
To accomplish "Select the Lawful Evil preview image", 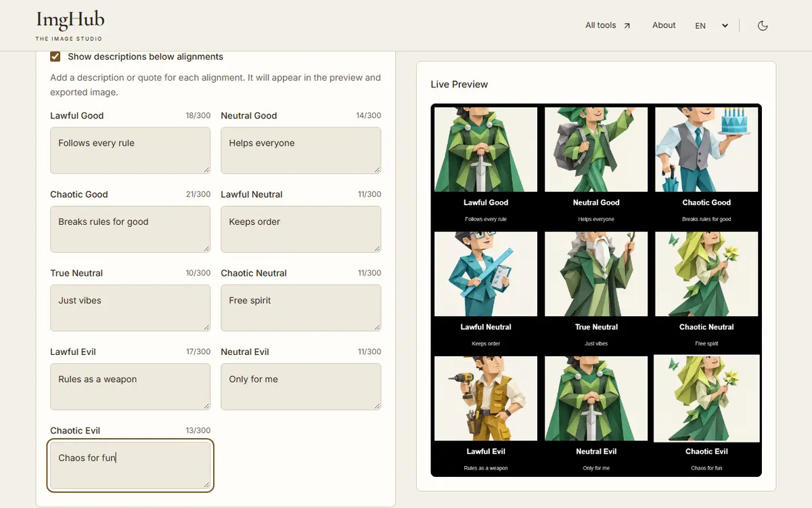I will [486, 398].
